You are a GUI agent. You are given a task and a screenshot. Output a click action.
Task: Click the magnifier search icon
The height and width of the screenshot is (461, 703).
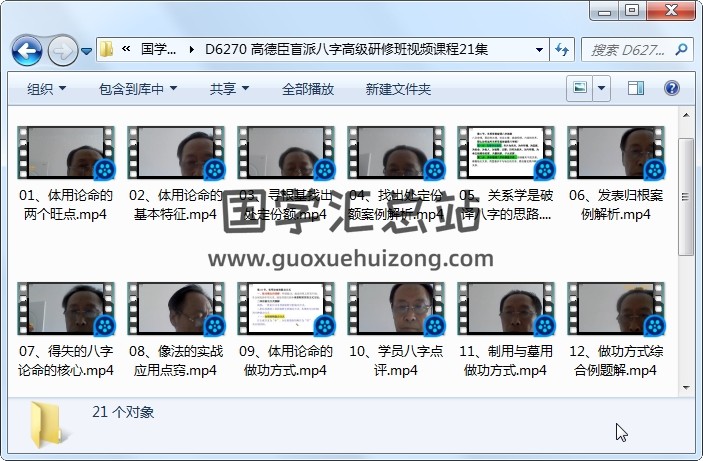coord(681,49)
